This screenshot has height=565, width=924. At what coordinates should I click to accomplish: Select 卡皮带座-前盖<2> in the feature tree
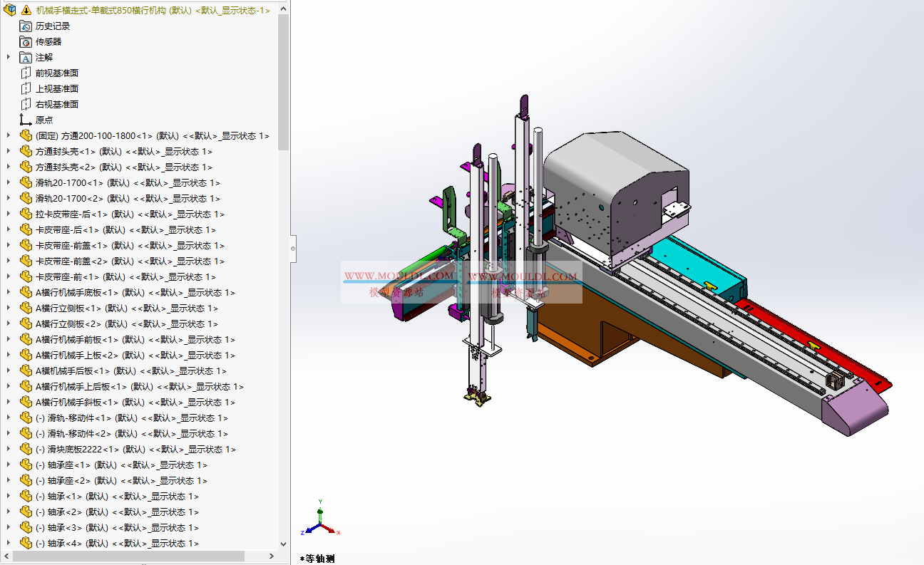[x=129, y=261]
